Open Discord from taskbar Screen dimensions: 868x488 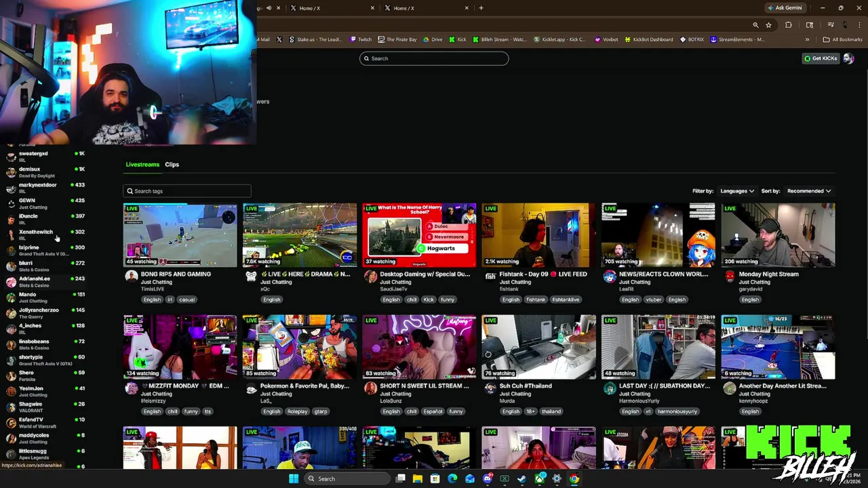[x=487, y=479]
